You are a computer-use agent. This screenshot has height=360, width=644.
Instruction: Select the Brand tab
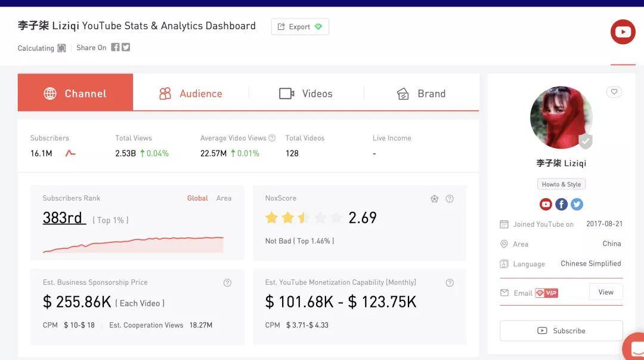[422, 94]
